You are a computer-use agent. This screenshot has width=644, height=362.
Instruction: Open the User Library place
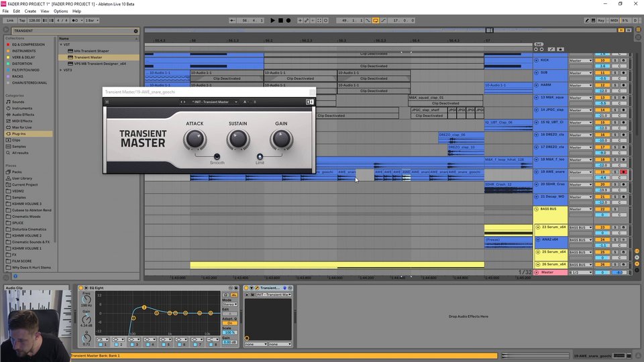point(21,178)
